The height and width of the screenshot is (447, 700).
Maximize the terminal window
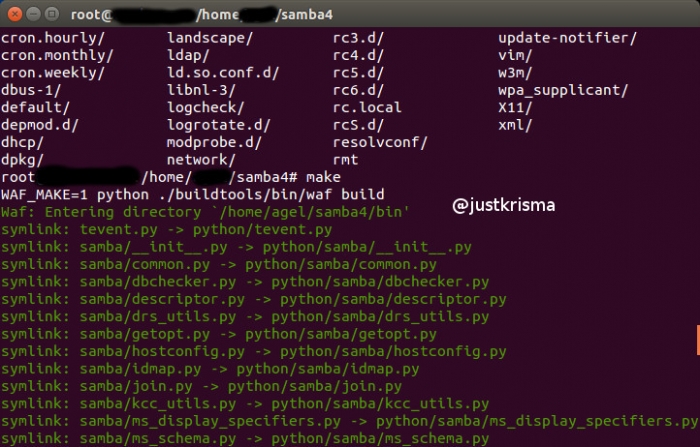(50, 14)
